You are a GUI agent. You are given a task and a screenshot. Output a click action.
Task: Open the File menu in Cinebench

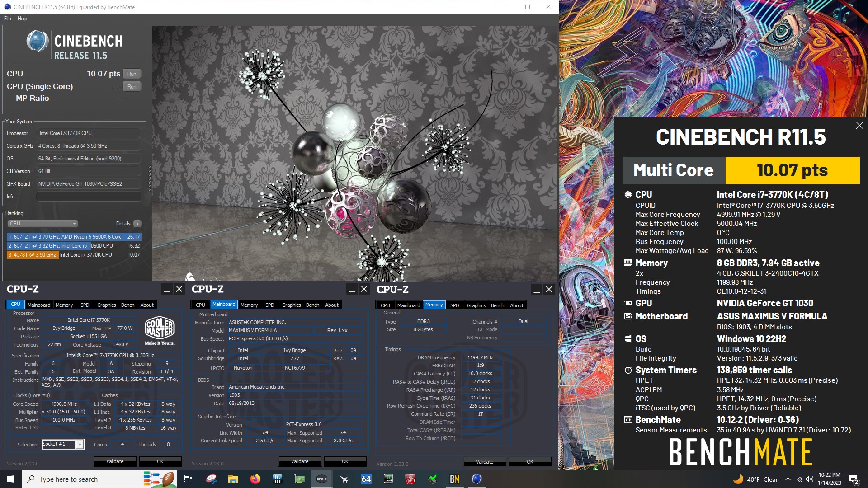point(8,19)
